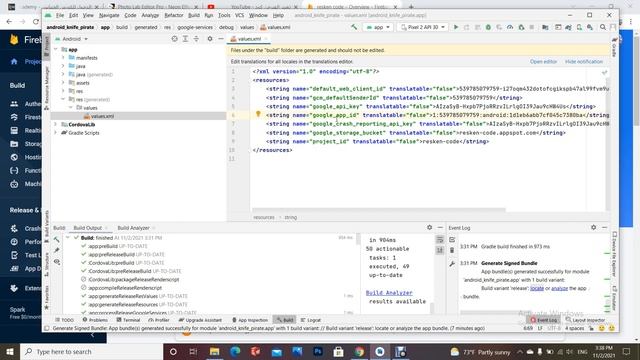This screenshot has width=640, height=360.
Task: Collapse the Build: finished tree node
Action: coord(68,238)
